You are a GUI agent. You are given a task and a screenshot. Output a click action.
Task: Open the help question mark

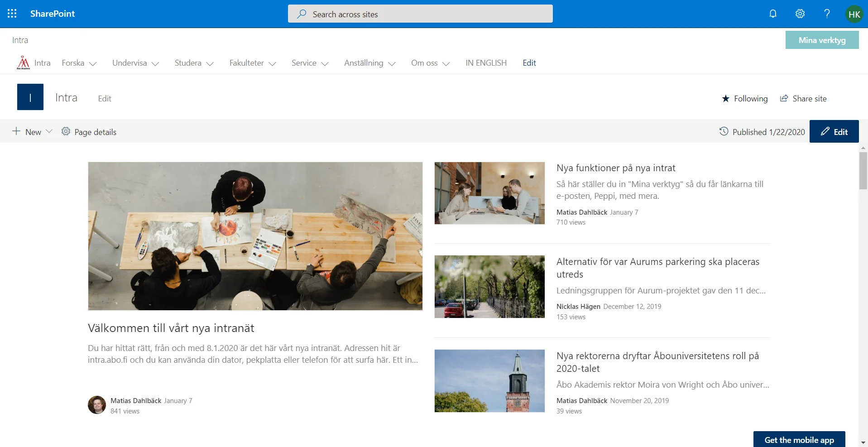click(827, 14)
